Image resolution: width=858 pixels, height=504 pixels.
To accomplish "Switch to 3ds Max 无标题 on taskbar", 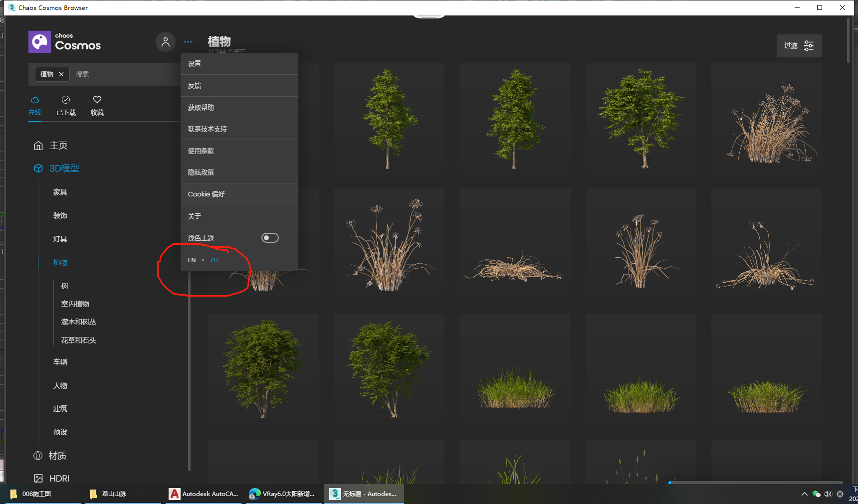I will (x=364, y=494).
